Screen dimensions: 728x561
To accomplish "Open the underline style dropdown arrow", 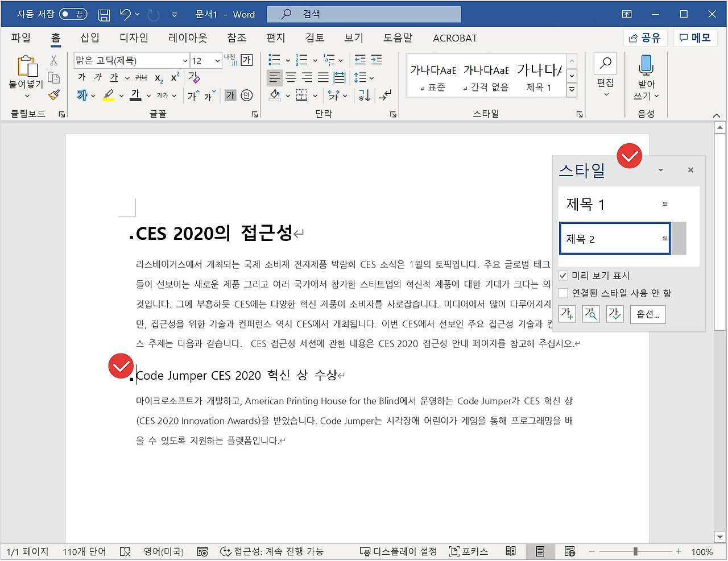I will (127, 78).
